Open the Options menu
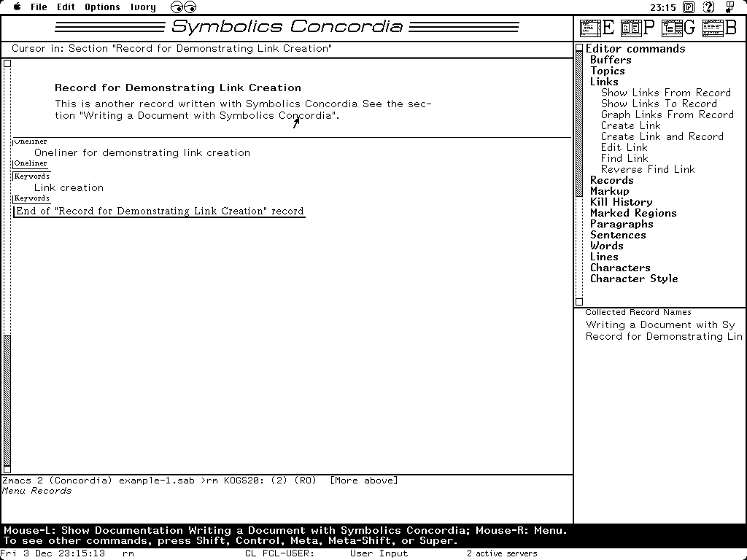Viewport: 747px width, 560px height. coord(102,7)
